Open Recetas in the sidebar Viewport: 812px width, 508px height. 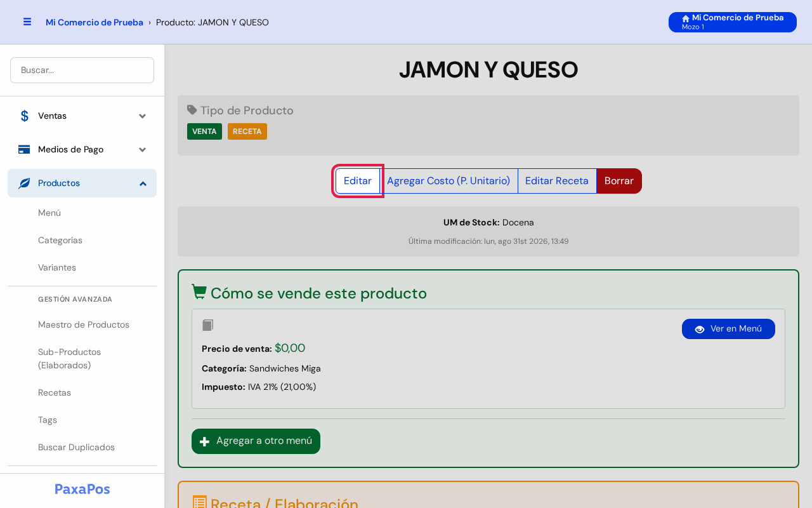point(55,392)
